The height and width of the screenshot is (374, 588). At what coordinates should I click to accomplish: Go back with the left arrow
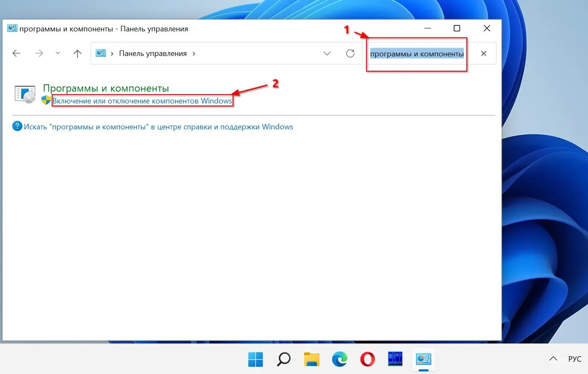tap(17, 53)
